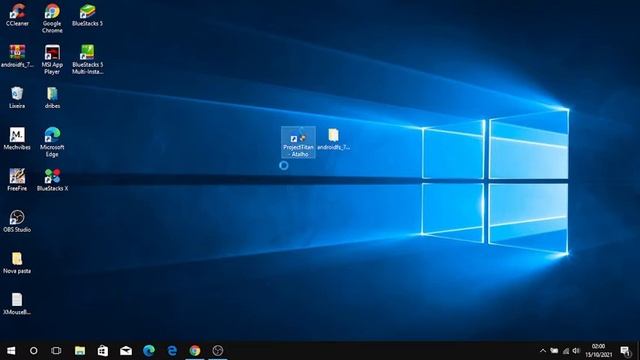Open File Explorer from the taskbar
Viewport: 640px width, 360px height.
point(80,351)
